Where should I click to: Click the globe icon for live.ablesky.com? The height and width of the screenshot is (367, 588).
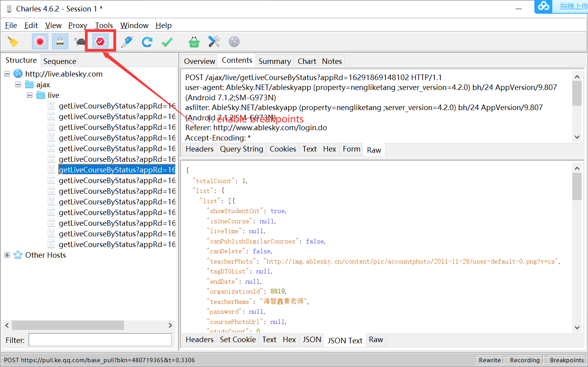tap(18, 74)
